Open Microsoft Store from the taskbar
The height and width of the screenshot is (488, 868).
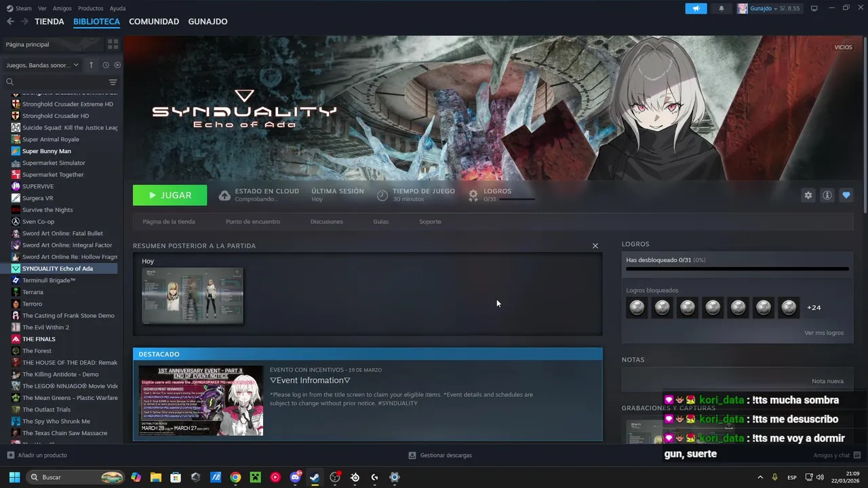[176, 477]
